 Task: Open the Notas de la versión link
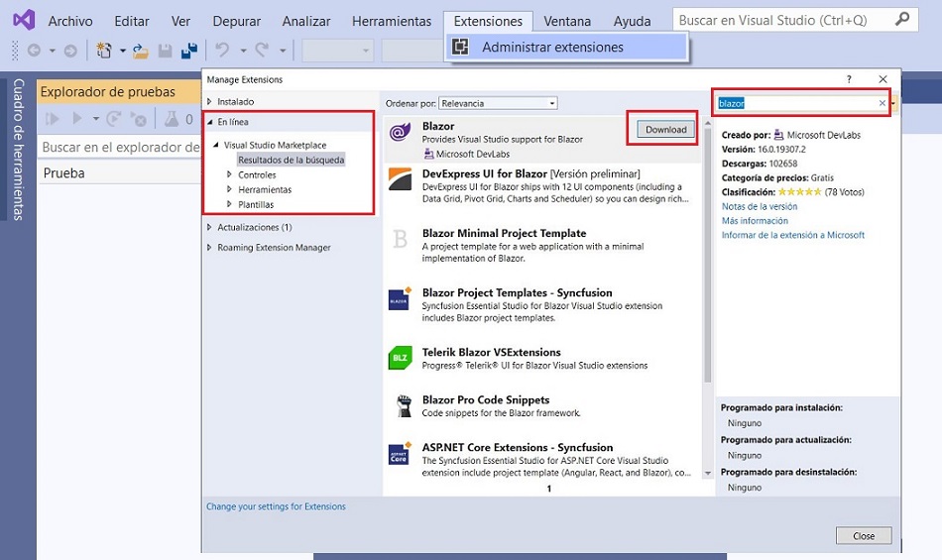click(x=760, y=206)
